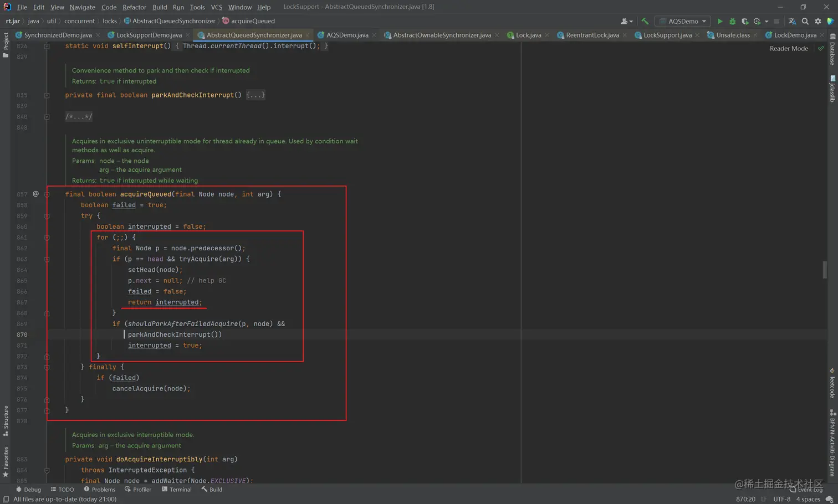838x504 pixels.
Task: Collapse the for loop fold at line 861
Action: pos(47,238)
